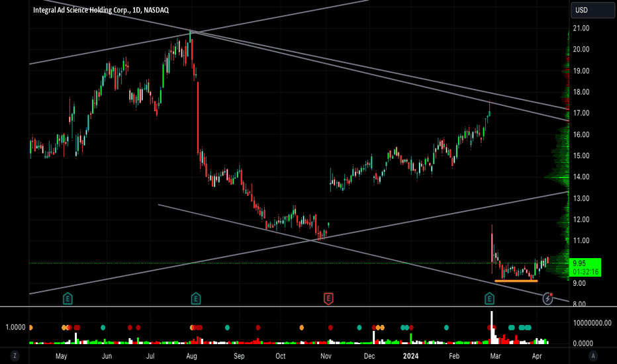This screenshot has height=364, width=617.
Task: Click the green earnings E marker above August
Action: click(x=195, y=298)
